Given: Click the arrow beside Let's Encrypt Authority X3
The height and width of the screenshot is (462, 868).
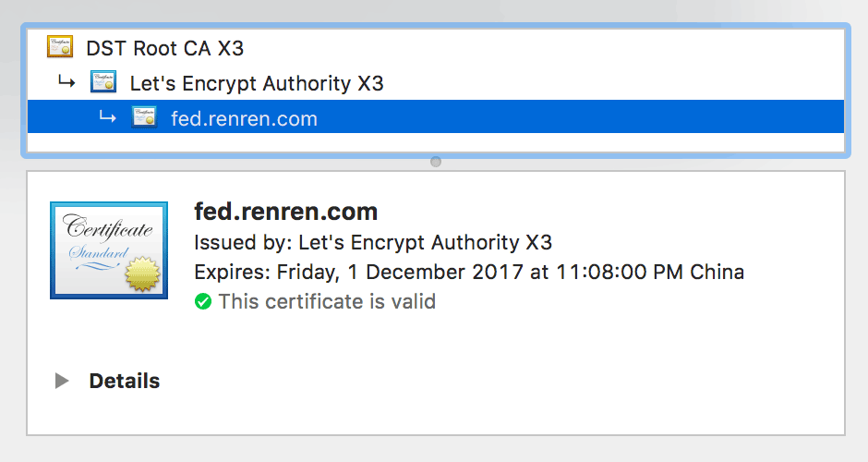Looking at the screenshot, I should point(67,82).
